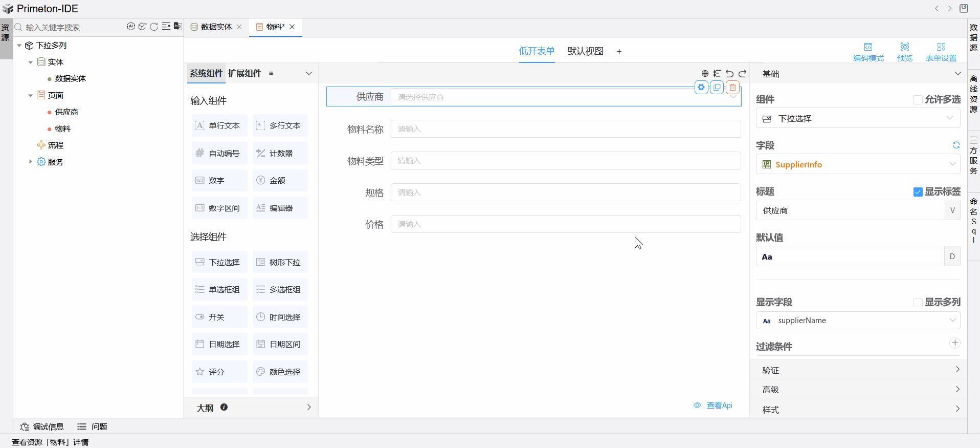Switch to the 默认视图 tab

pos(585,51)
